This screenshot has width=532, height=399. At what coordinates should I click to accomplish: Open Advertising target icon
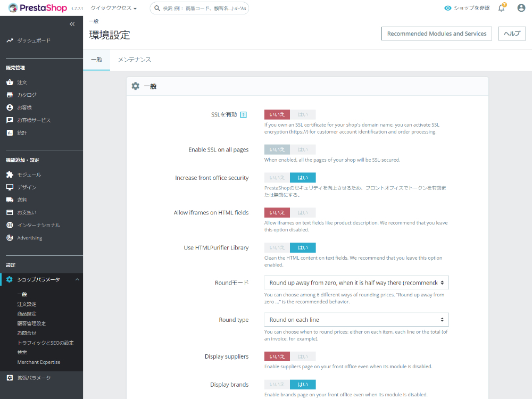[x=10, y=238]
